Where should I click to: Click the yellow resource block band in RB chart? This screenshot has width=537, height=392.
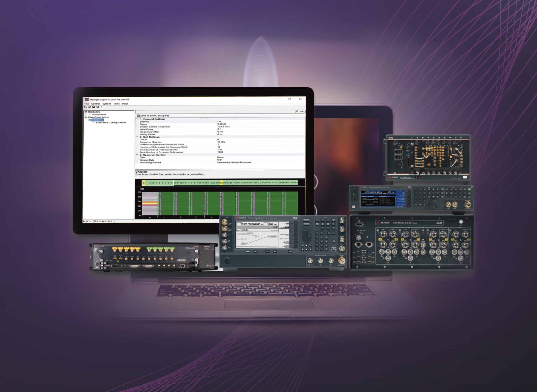[x=150, y=203]
